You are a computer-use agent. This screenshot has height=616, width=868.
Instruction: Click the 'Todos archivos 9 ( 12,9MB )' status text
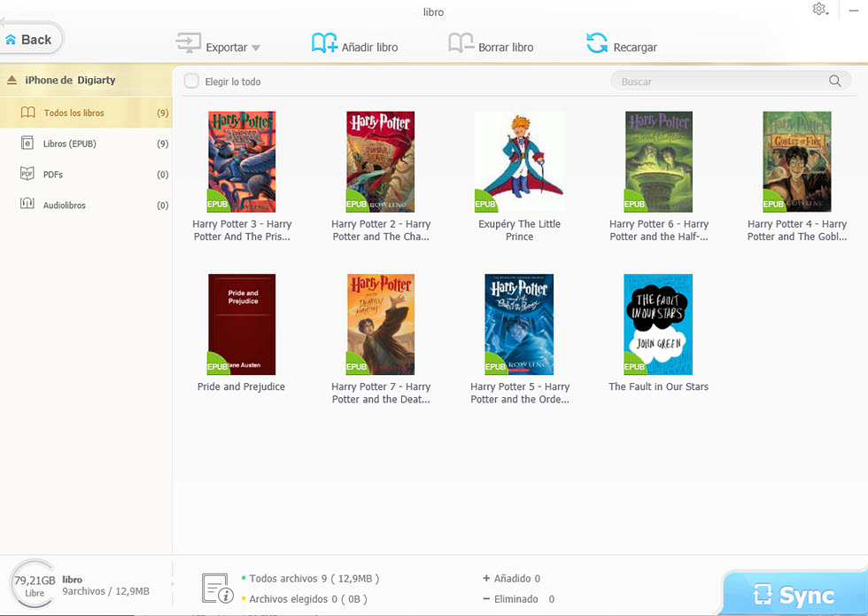coord(314,578)
